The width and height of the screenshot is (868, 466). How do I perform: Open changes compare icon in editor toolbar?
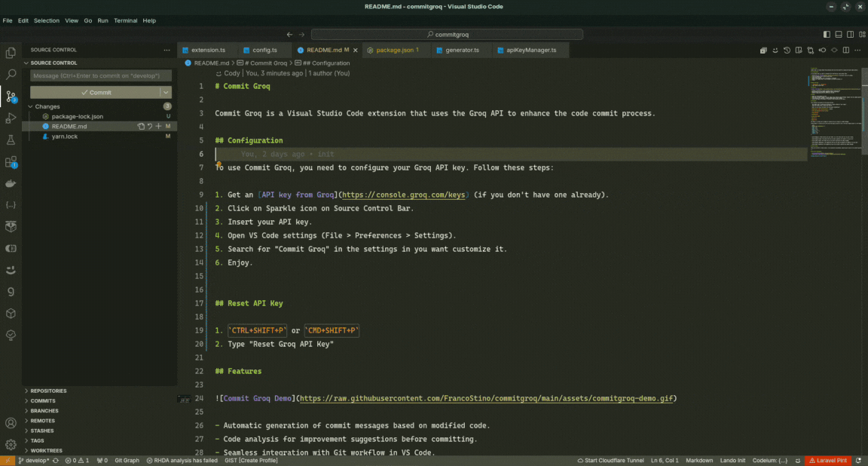click(811, 50)
